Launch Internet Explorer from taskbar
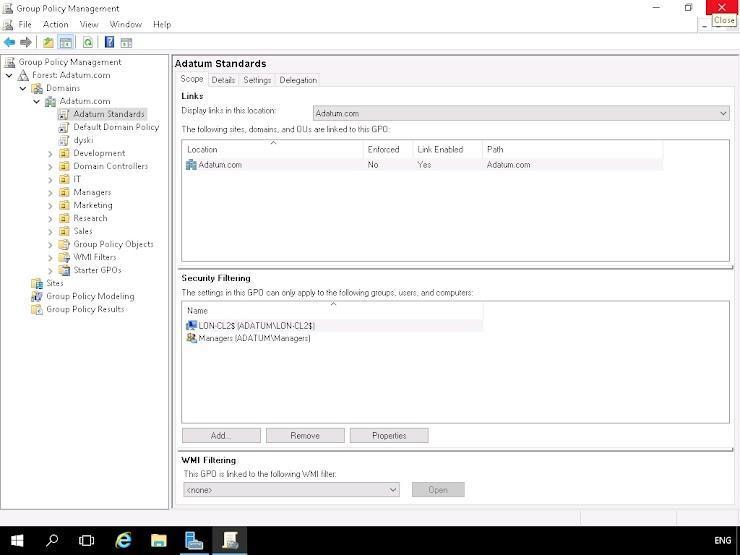 click(124, 540)
